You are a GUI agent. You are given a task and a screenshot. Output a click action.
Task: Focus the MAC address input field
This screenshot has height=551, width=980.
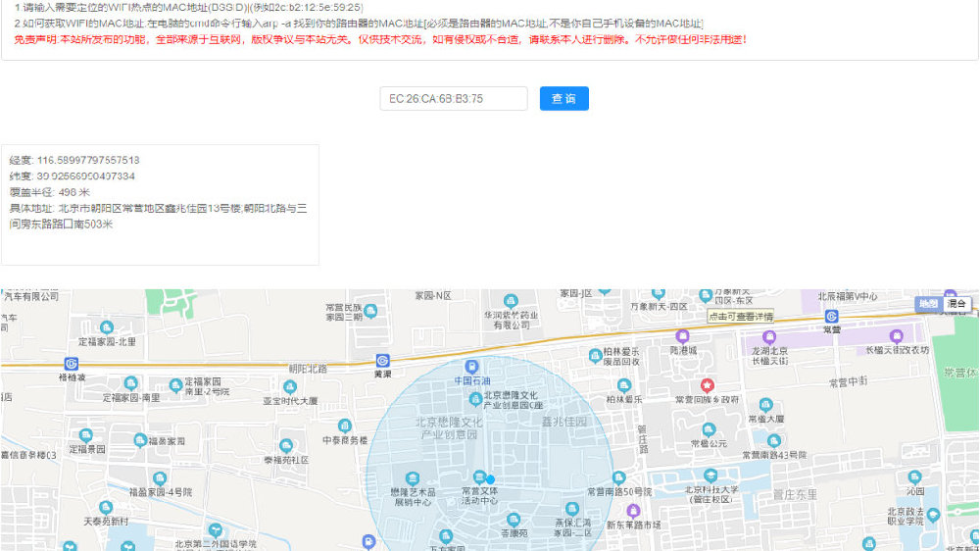tap(453, 99)
